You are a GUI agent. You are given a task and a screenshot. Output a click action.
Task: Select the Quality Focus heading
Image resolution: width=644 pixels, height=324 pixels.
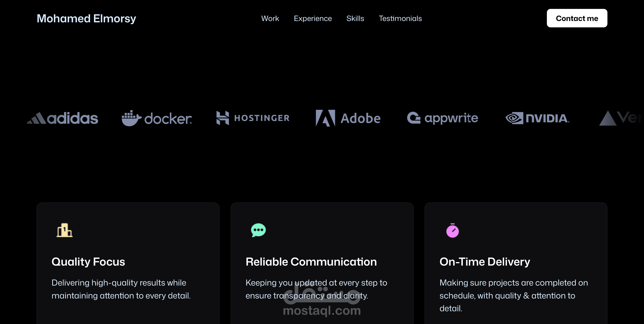point(88,262)
